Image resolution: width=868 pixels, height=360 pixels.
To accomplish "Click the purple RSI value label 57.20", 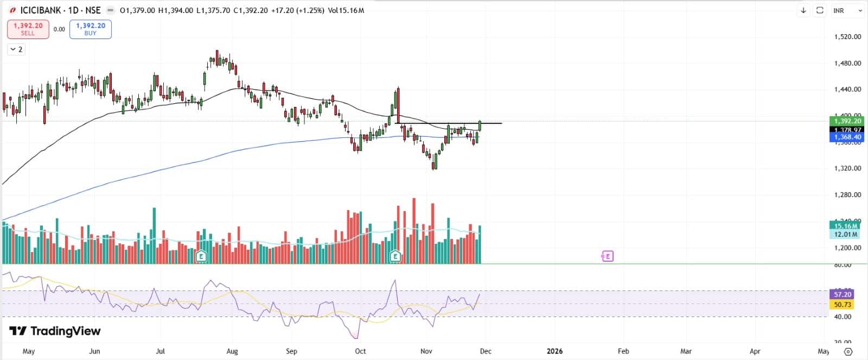I will 843,294.
